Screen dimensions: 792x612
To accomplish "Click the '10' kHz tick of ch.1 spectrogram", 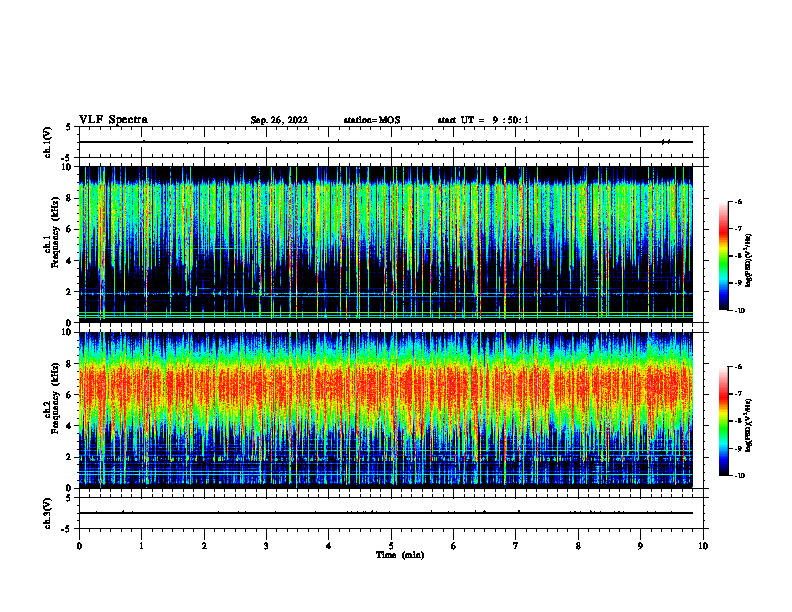I will click(x=67, y=167).
